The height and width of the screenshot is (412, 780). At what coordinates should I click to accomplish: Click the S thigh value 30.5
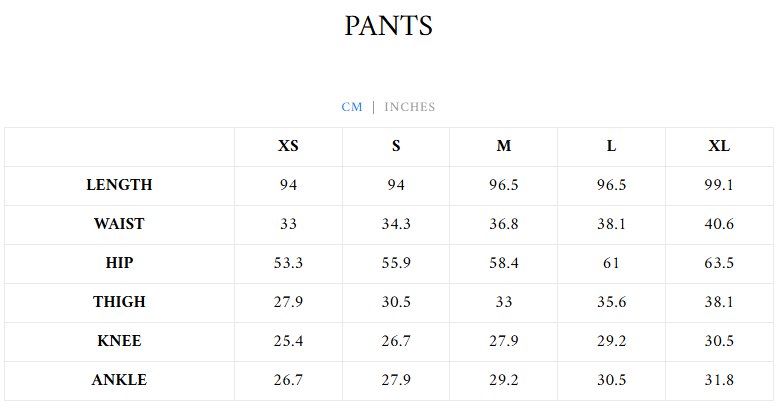[x=396, y=302]
